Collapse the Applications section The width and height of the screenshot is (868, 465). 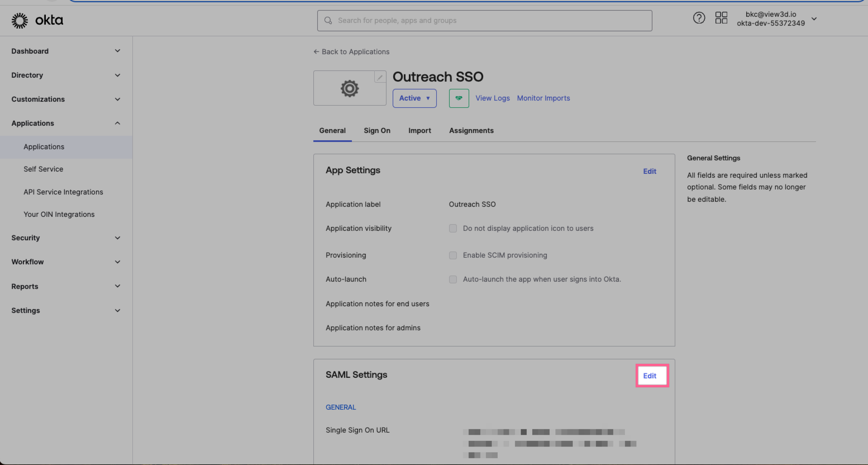[66, 124]
